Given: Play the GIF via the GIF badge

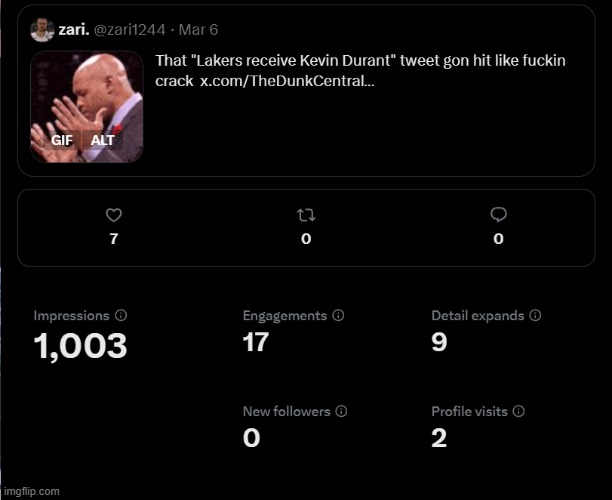Looking at the screenshot, I should point(61,140).
